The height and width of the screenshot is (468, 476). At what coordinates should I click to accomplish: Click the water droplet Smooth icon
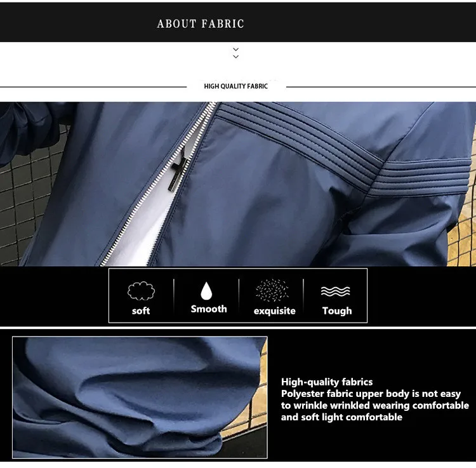pos(206,291)
